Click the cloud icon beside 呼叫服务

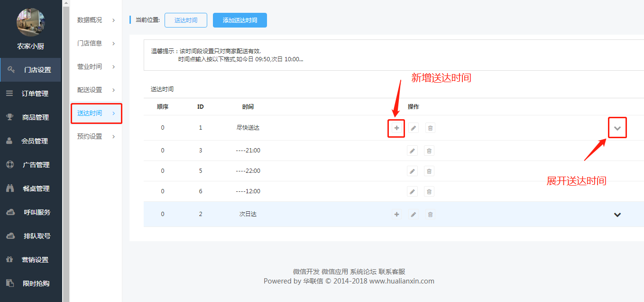[10, 212]
